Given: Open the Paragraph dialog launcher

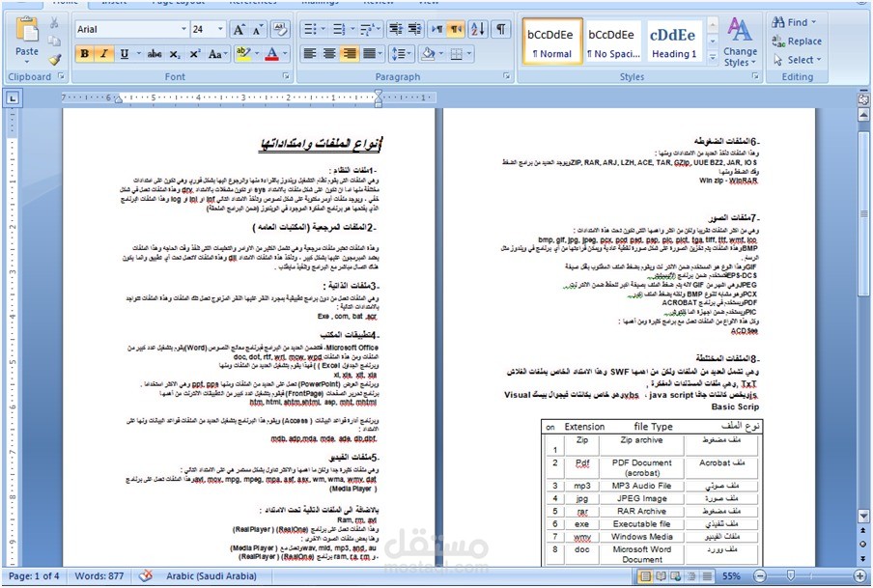Looking at the screenshot, I should coord(507,75).
